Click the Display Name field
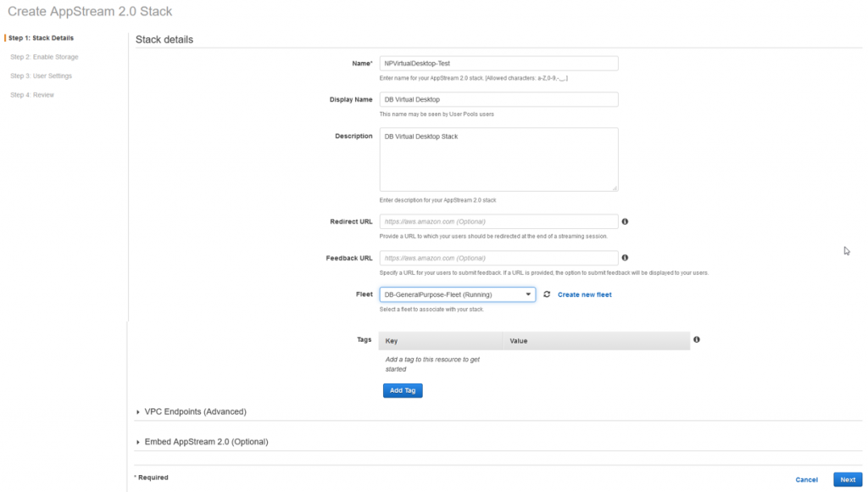Viewport: 868px width, 492px height. [x=498, y=99]
